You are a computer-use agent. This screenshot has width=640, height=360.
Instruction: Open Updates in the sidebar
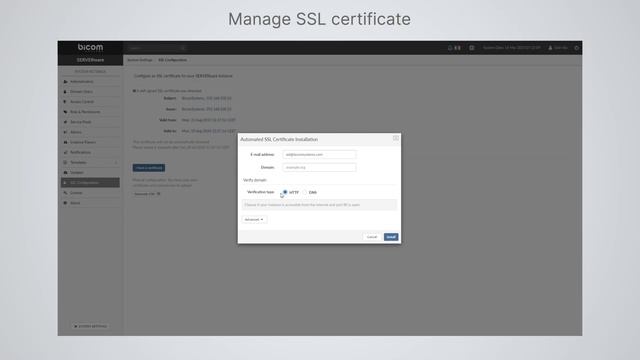90,172
